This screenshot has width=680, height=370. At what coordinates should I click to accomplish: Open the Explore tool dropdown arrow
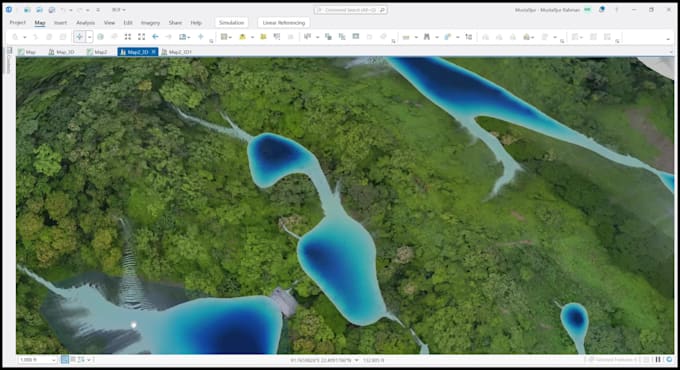coord(89,37)
